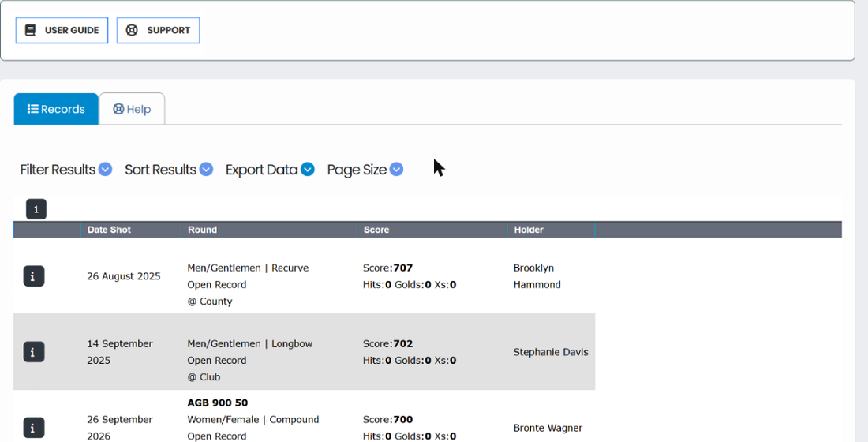Open the User Guide button
This screenshot has height=442, width=868.
tap(62, 30)
